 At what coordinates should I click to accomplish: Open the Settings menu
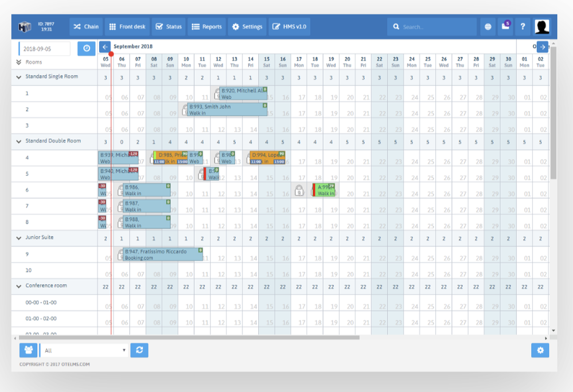point(248,27)
